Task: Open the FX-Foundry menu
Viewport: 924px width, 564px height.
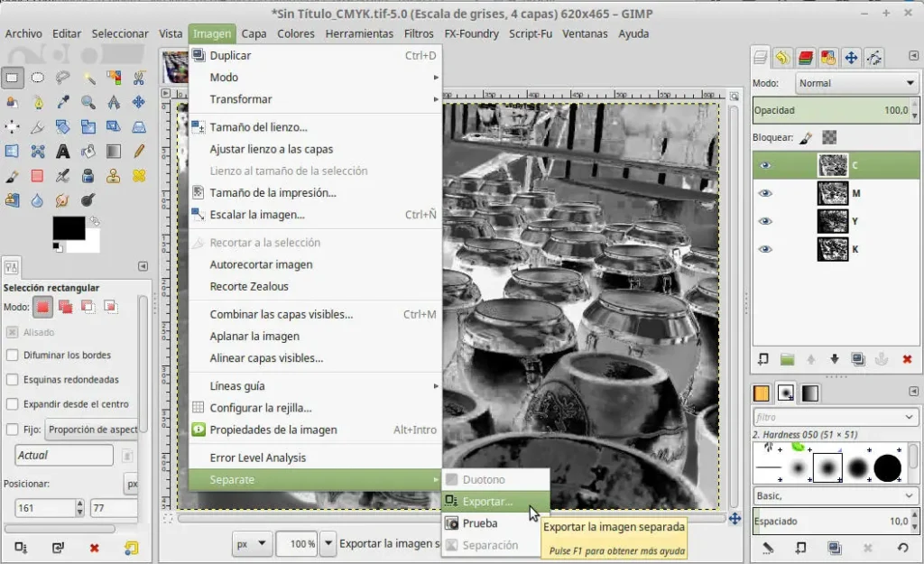Action: point(471,33)
